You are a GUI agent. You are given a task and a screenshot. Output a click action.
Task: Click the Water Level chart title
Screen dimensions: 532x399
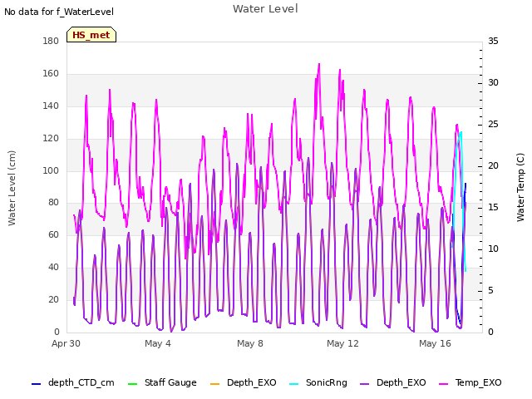click(265, 9)
